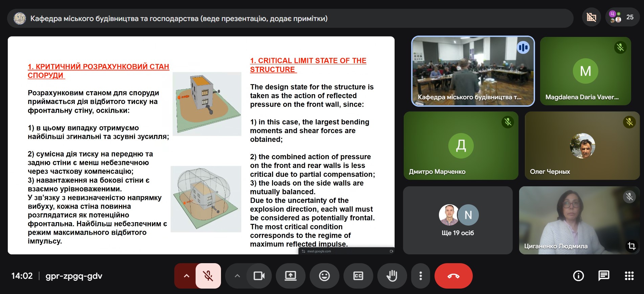Click the hide presentation icon in top bar

pos(591,17)
